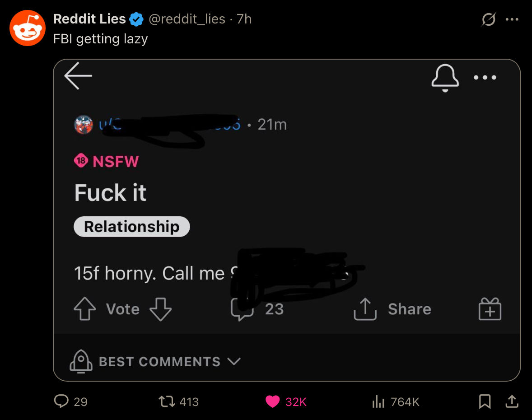This screenshot has width=532, height=420.
Task: Expand the Best Comments sort dropdown
Action: tap(155, 361)
